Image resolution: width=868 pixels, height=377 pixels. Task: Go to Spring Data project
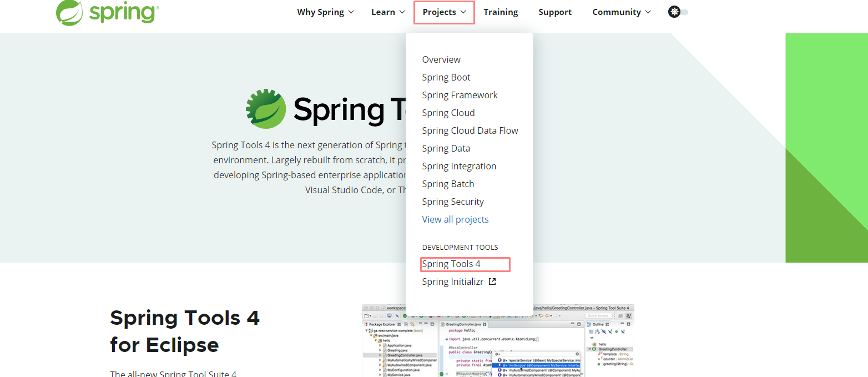click(446, 148)
